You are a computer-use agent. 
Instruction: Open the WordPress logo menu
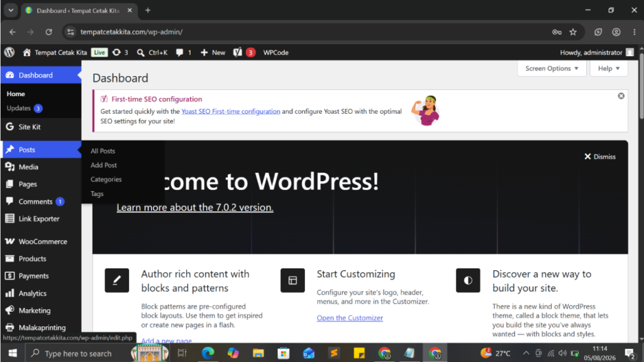[x=9, y=52]
